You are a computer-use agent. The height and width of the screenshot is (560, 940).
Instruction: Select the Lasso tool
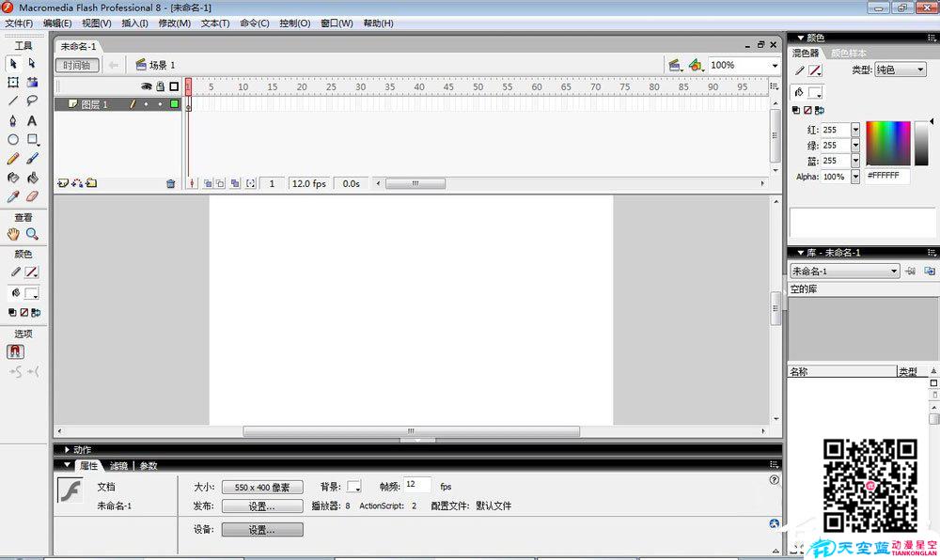pos(32,101)
